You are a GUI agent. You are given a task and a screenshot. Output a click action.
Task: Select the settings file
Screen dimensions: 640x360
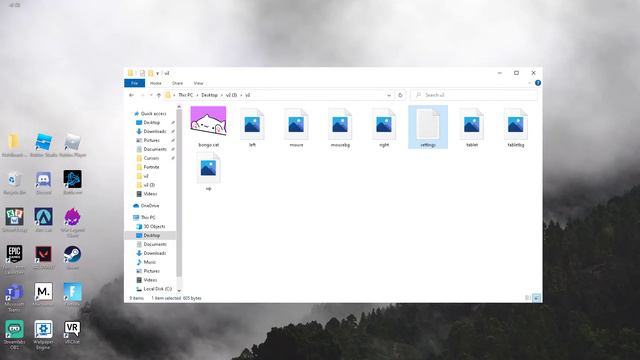(428, 127)
